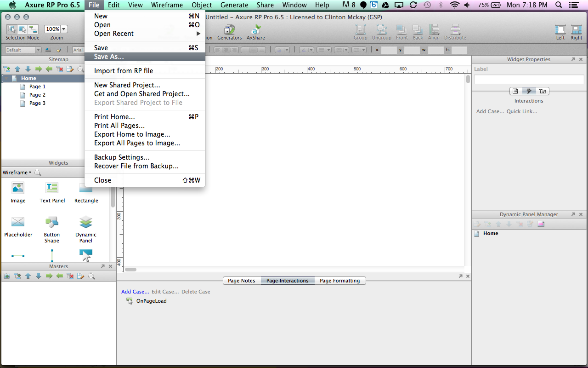The width and height of the screenshot is (588, 368).
Task: Move page down in Sitemap toolbar
Action: [28, 69]
